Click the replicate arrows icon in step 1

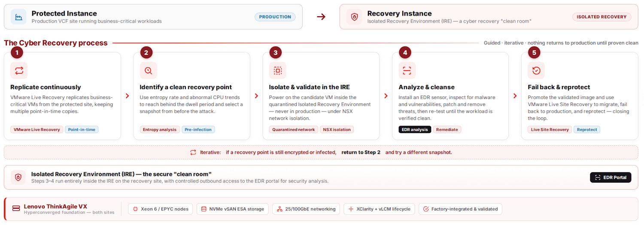19,71
